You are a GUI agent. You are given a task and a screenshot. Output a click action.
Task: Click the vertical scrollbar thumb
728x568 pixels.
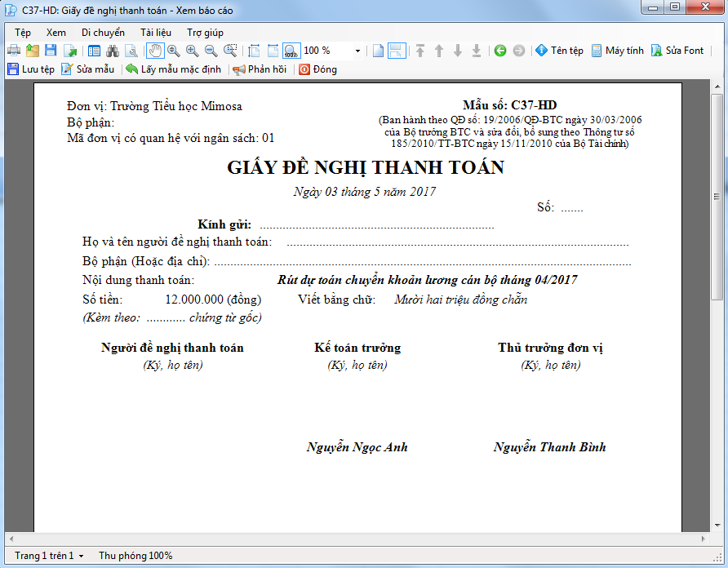coord(717,197)
